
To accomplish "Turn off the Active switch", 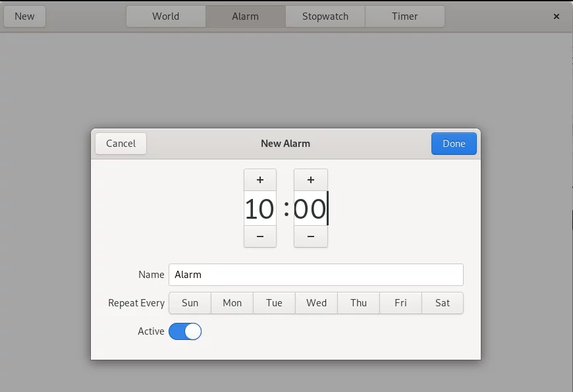I will click(185, 331).
